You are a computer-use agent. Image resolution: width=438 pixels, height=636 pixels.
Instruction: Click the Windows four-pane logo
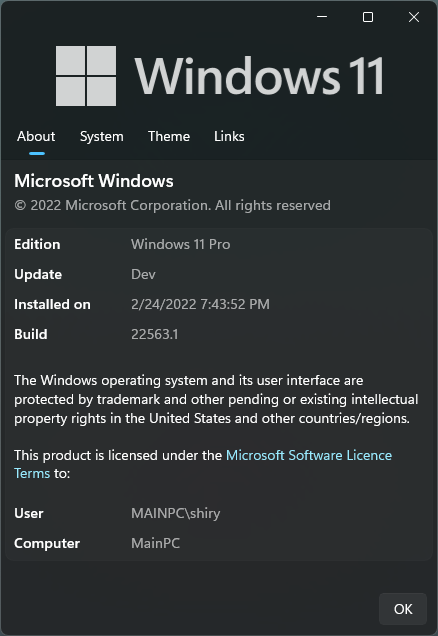86,76
